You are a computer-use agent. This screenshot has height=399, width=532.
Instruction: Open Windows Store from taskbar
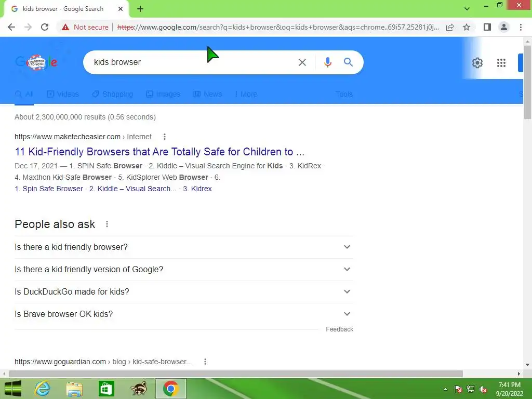click(x=106, y=389)
